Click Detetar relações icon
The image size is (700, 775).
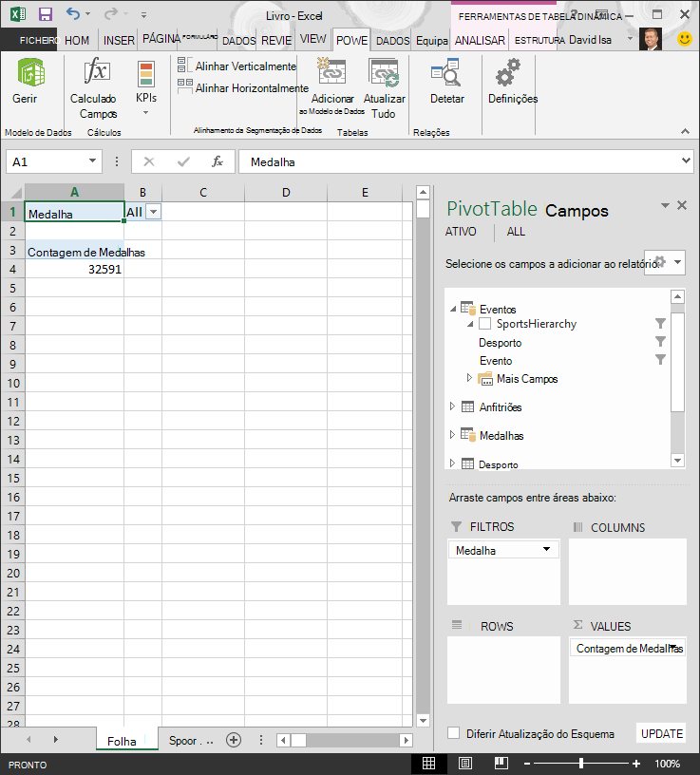click(445, 72)
